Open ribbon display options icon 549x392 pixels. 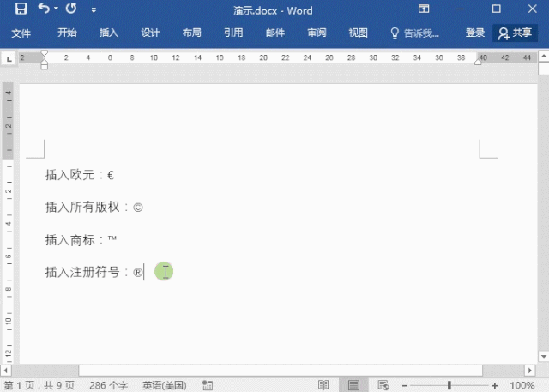pyautogui.click(x=424, y=9)
